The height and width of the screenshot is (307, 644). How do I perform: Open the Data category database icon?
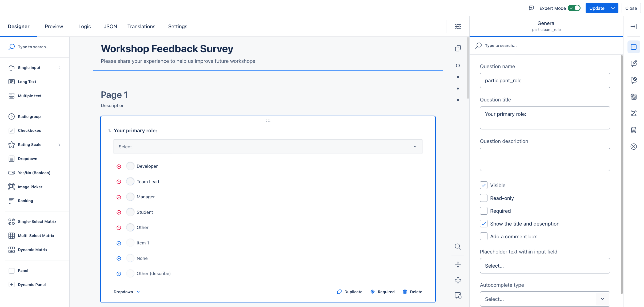pos(633,130)
